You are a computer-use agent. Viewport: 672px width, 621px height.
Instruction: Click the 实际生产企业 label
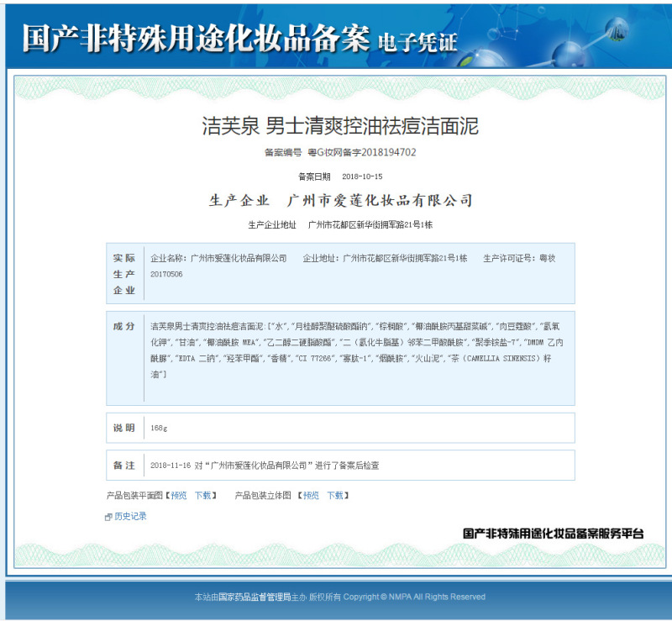coord(123,274)
